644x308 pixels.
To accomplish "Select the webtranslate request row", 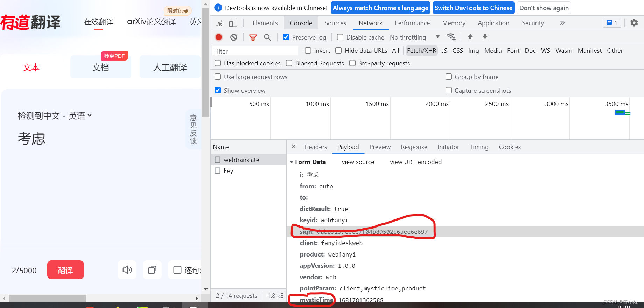I will (x=248, y=160).
